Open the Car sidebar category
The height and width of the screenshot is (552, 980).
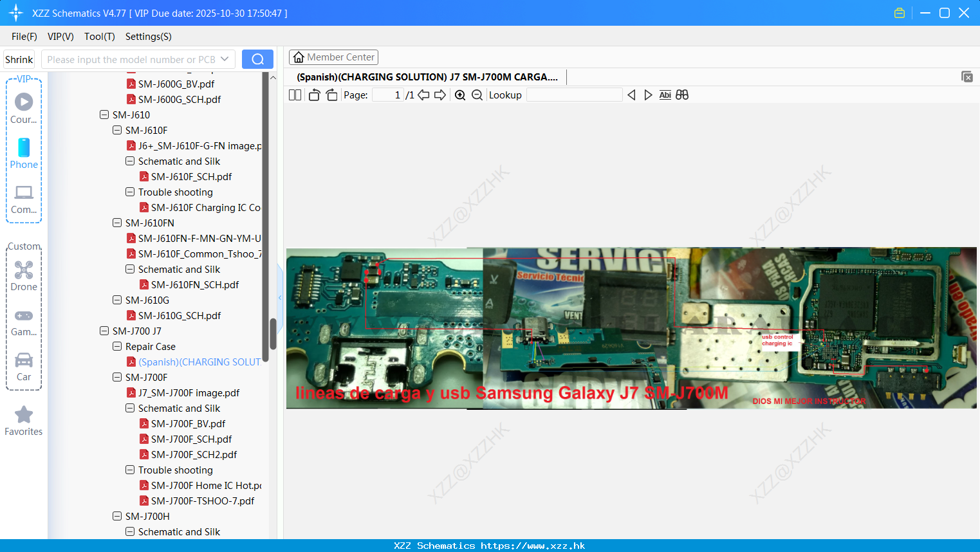[24, 366]
